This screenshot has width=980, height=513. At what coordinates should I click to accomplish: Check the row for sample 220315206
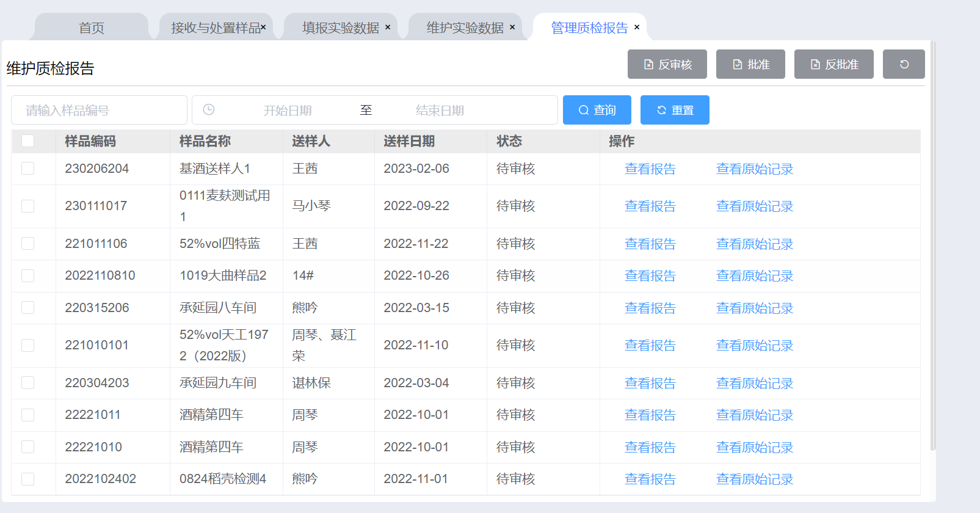coord(27,308)
